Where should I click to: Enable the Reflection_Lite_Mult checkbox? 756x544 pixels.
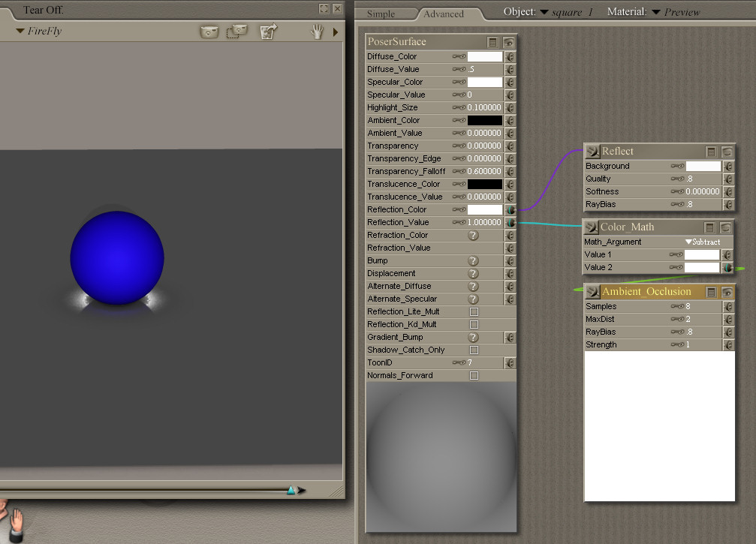click(474, 312)
